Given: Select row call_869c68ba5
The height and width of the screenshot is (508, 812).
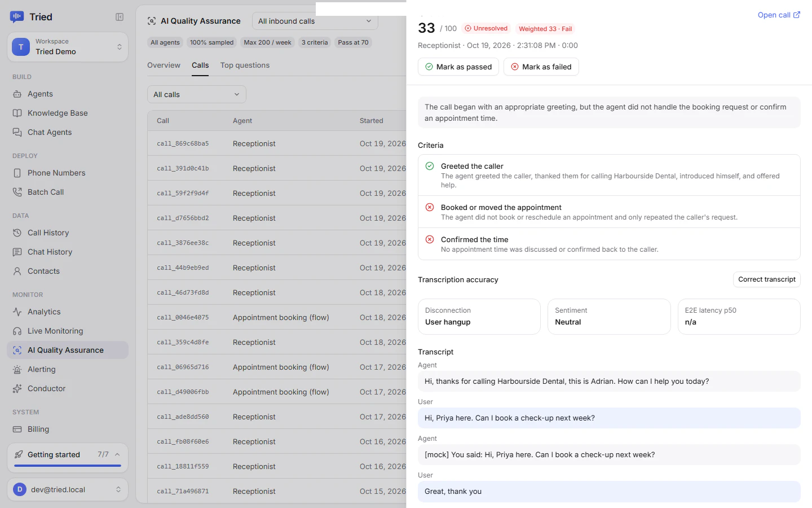Looking at the screenshot, I should click(x=277, y=144).
